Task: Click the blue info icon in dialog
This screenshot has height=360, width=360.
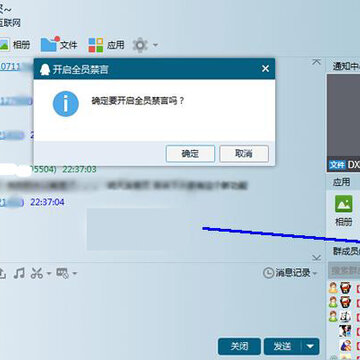Action: (66, 104)
